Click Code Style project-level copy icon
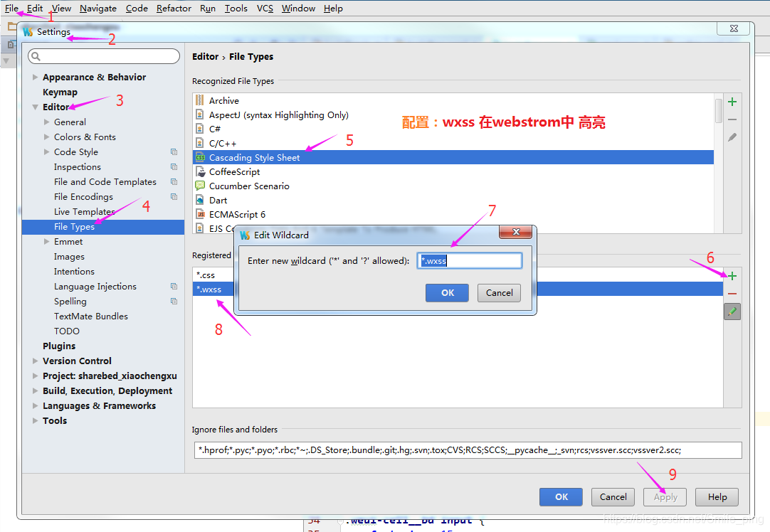The height and width of the screenshot is (532, 770). 174,151
